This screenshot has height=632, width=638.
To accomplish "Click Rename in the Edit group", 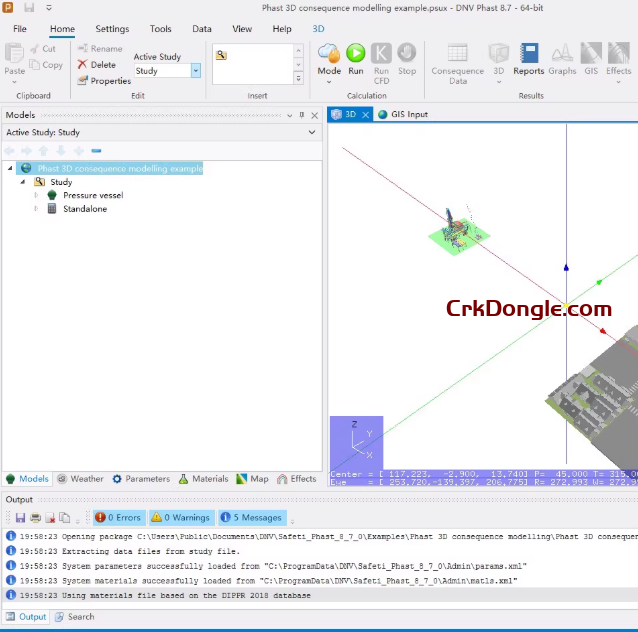I will click(100, 49).
